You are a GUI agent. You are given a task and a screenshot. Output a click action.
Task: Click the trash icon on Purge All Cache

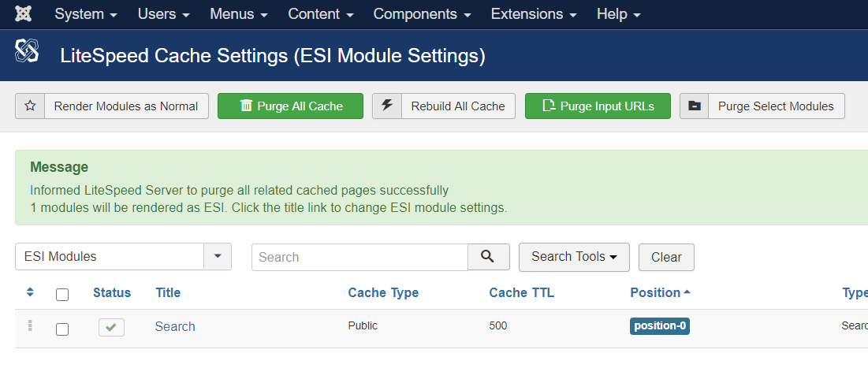point(246,106)
